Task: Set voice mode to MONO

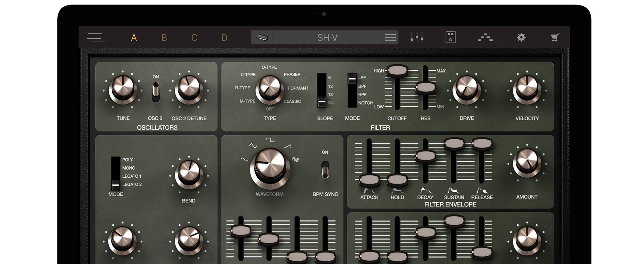Action: [x=129, y=168]
